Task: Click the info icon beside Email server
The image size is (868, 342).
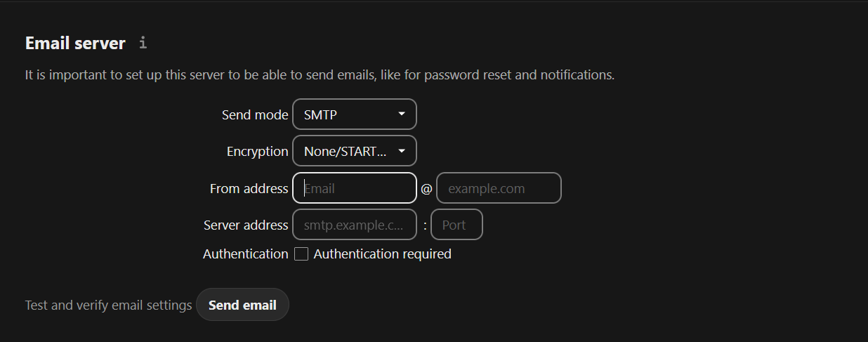Action: coord(143,43)
